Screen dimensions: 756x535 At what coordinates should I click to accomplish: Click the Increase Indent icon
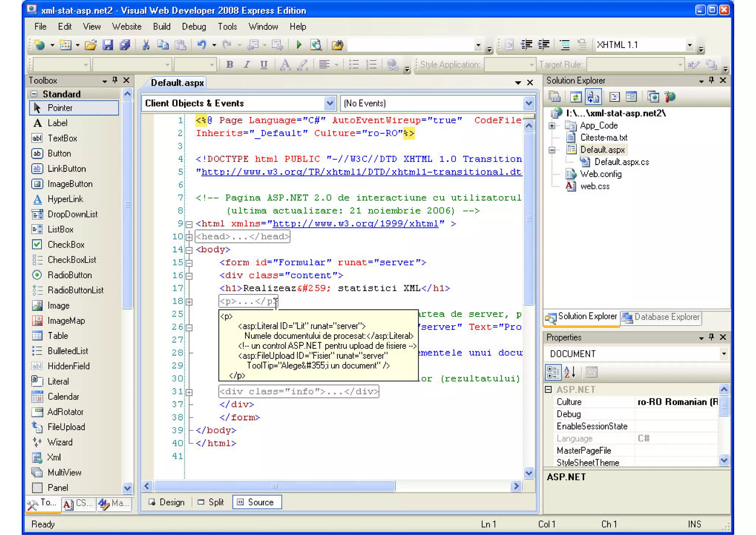pos(543,45)
